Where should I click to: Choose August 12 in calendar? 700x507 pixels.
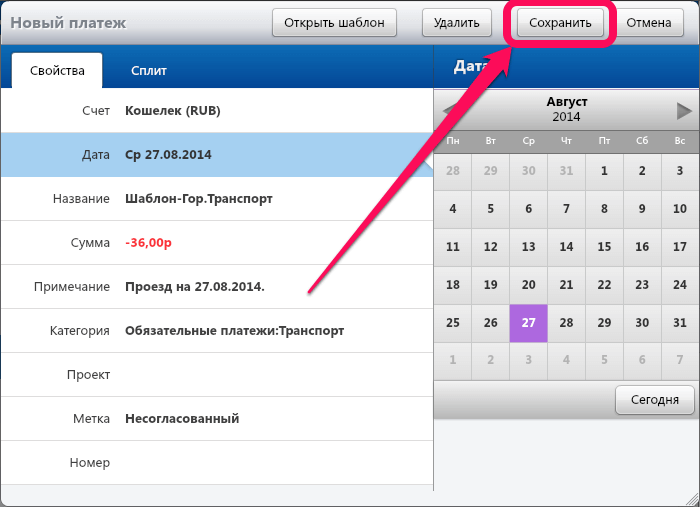pyautogui.click(x=491, y=247)
